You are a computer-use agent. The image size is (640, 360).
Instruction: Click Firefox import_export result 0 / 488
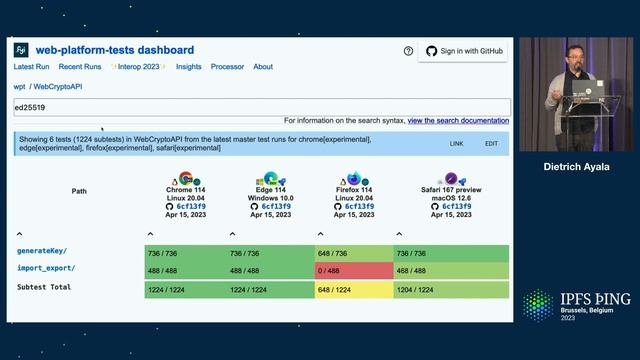[x=354, y=271]
